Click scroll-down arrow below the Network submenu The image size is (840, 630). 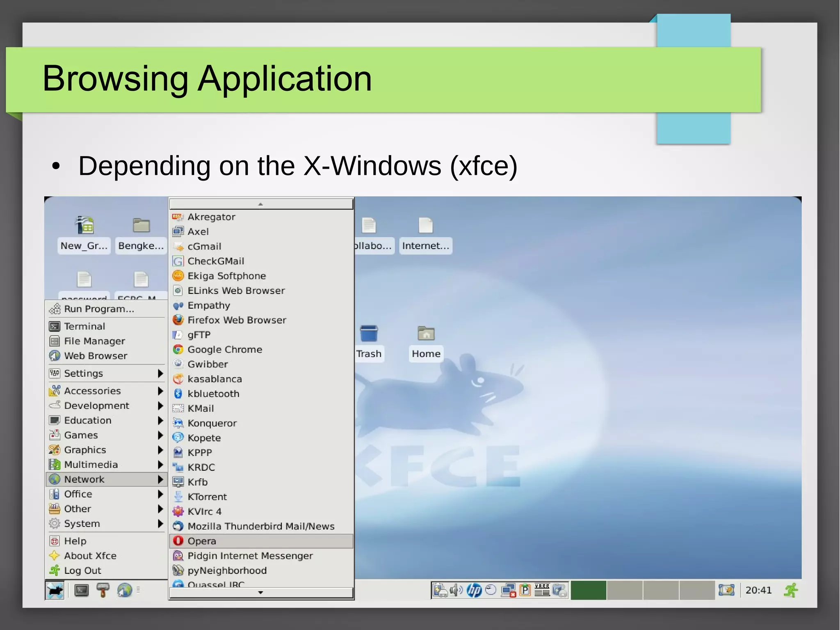pos(261,593)
